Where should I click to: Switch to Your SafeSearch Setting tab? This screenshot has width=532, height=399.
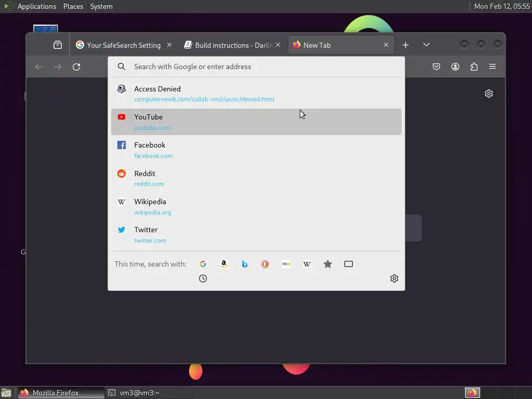coord(124,45)
